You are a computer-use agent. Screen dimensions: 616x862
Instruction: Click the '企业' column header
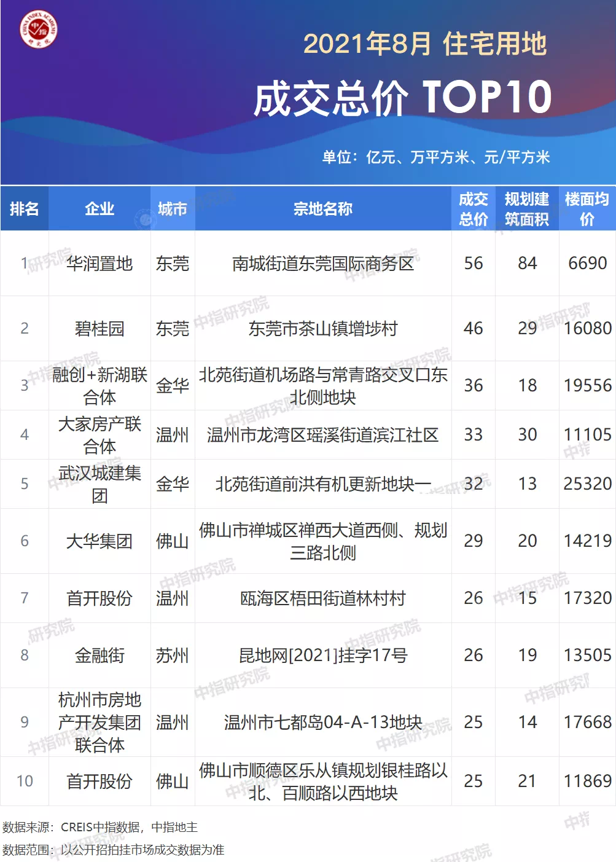(x=99, y=209)
